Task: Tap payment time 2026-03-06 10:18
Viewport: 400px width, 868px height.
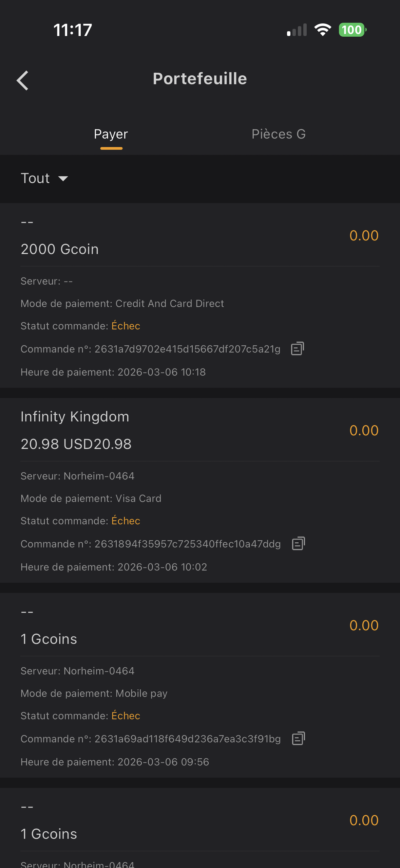Action: tap(161, 372)
